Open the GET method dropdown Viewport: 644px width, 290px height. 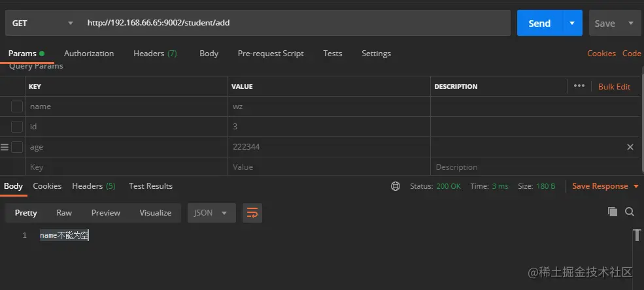(42, 23)
